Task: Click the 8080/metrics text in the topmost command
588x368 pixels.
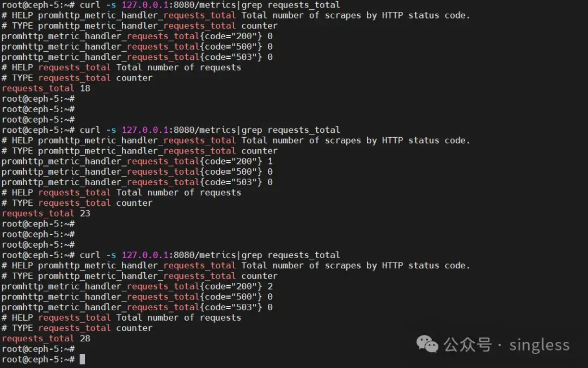Action: click(x=205, y=5)
